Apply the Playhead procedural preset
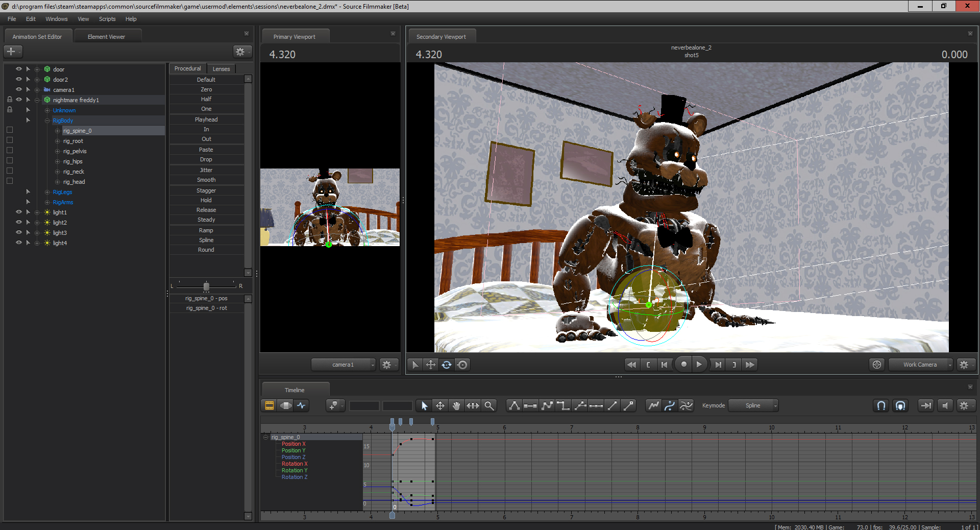 pyautogui.click(x=206, y=119)
